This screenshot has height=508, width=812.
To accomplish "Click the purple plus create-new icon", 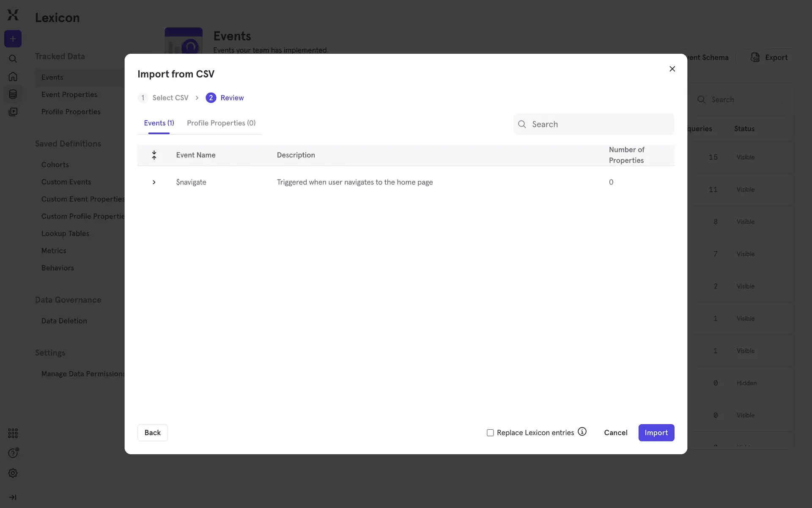I will [x=13, y=39].
